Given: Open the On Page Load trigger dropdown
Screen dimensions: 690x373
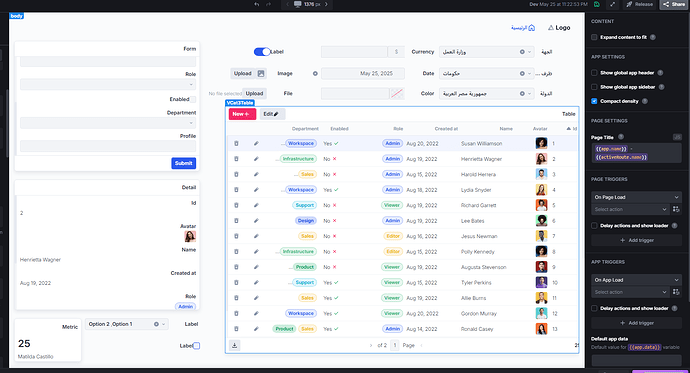Looking at the screenshot, I should coord(636,197).
